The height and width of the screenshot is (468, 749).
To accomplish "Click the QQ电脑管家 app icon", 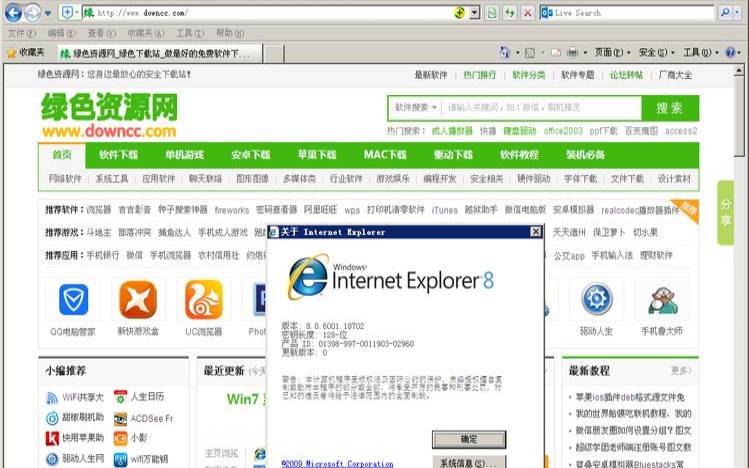I will pyautogui.click(x=74, y=299).
